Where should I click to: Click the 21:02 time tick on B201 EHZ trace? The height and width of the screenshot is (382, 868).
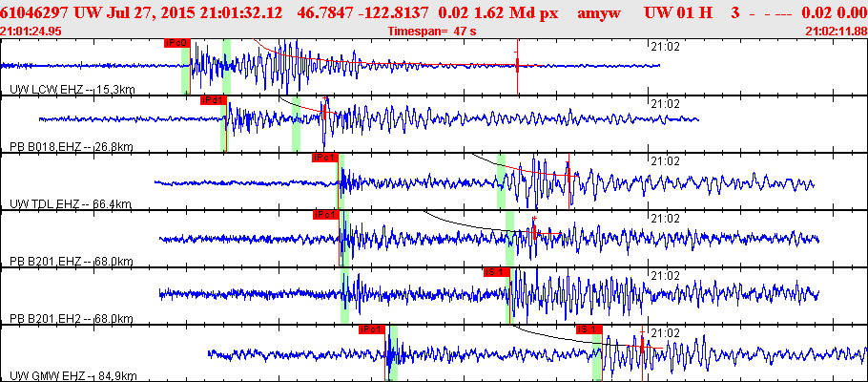(664, 219)
